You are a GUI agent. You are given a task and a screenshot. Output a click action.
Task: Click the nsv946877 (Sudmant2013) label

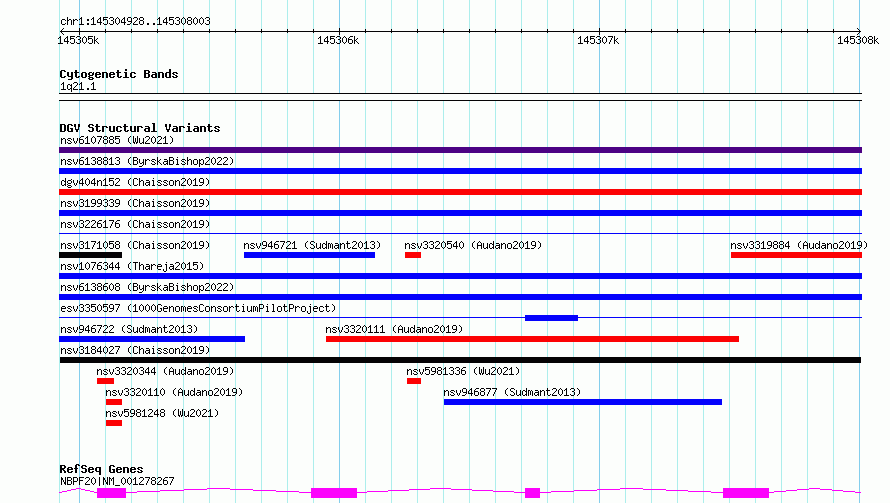point(512,392)
